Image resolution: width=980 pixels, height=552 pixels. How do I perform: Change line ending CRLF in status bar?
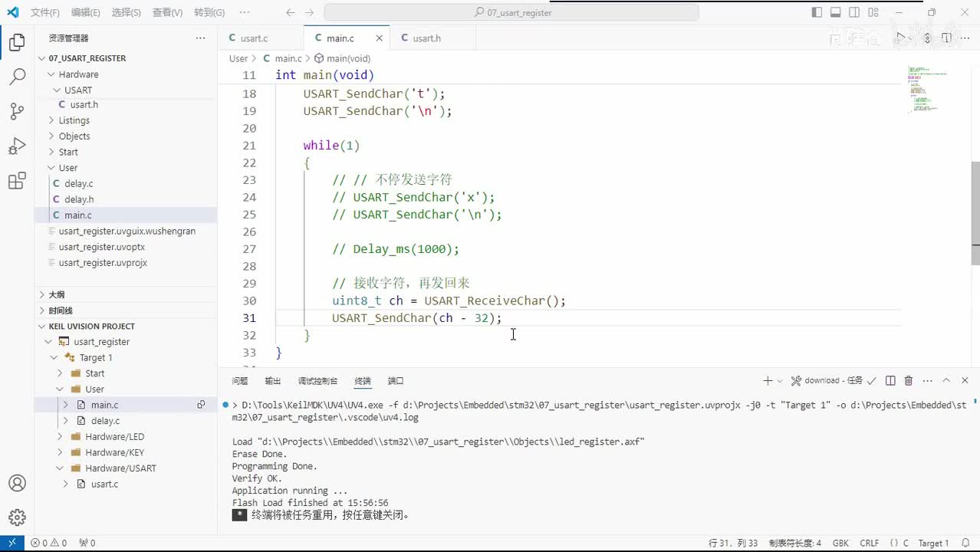(x=870, y=543)
